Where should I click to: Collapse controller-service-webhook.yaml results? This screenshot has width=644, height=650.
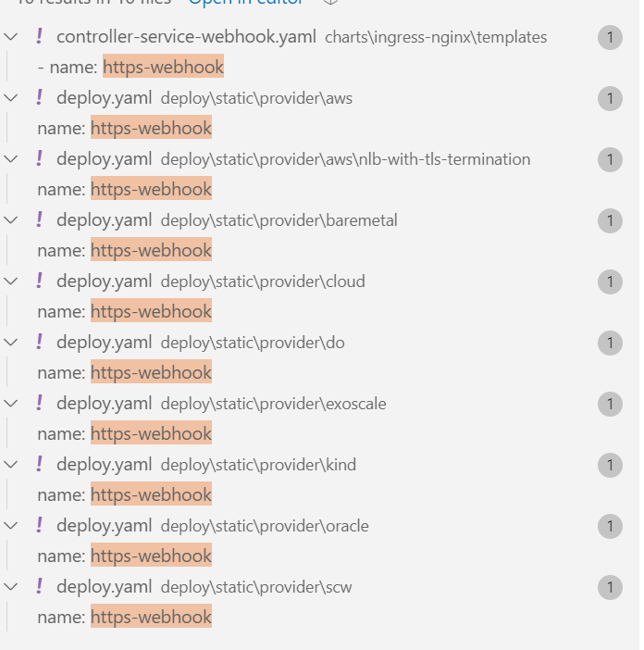tap(11, 37)
